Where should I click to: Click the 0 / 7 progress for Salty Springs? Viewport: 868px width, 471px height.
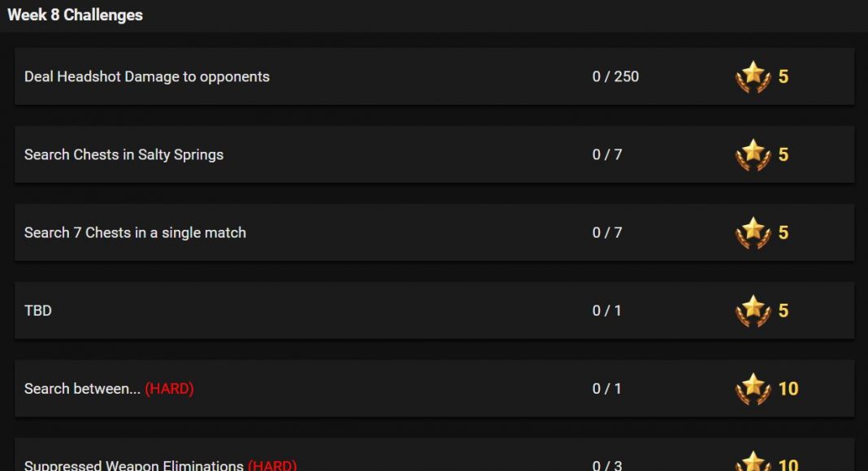607,154
